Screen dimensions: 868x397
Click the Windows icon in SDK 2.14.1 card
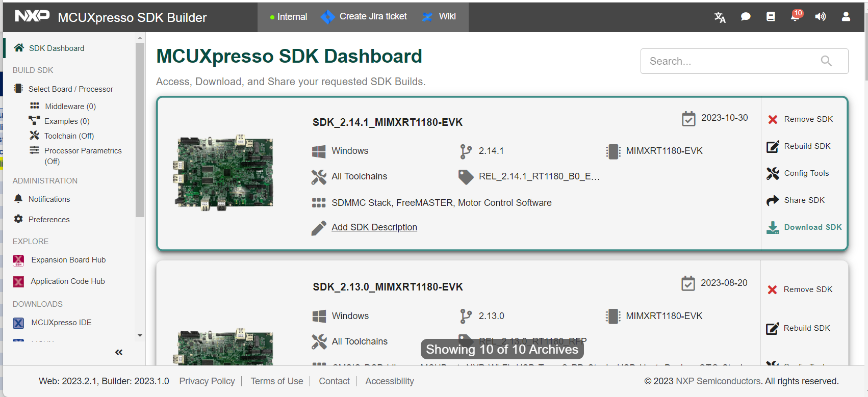(x=319, y=151)
